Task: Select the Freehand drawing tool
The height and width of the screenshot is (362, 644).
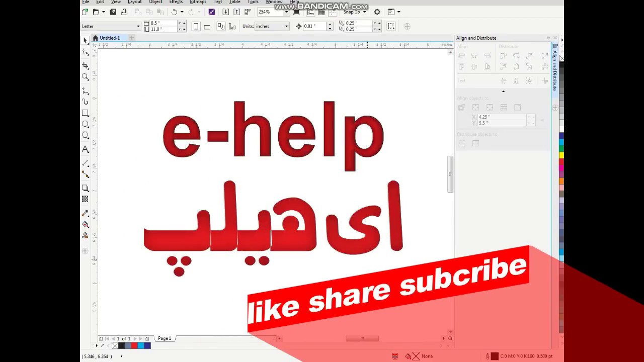Action: tap(85, 91)
